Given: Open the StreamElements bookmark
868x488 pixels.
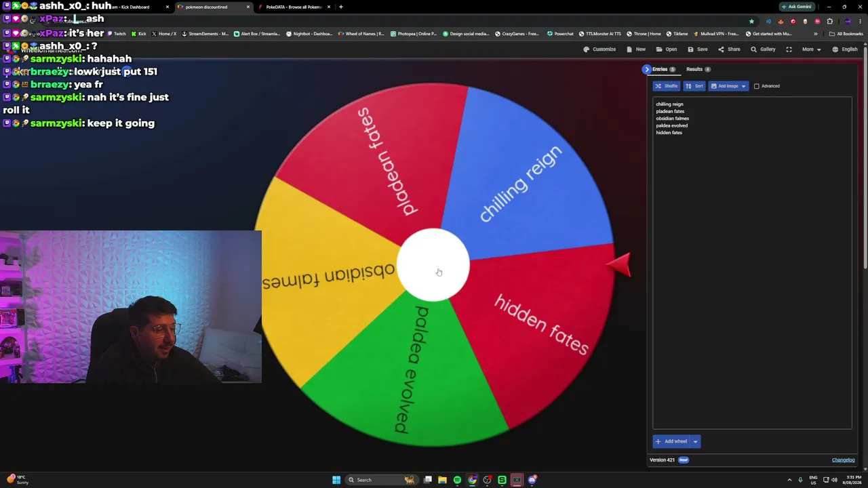Looking at the screenshot, I should point(205,34).
